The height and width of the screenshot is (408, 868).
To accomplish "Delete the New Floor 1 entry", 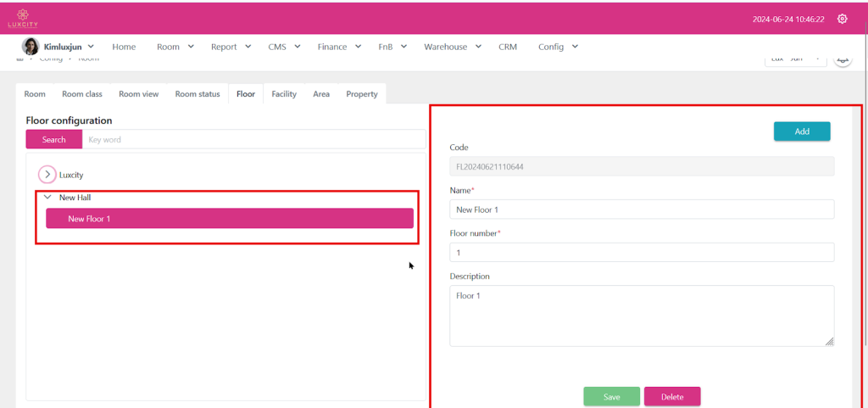I will pyautogui.click(x=672, y=397).
